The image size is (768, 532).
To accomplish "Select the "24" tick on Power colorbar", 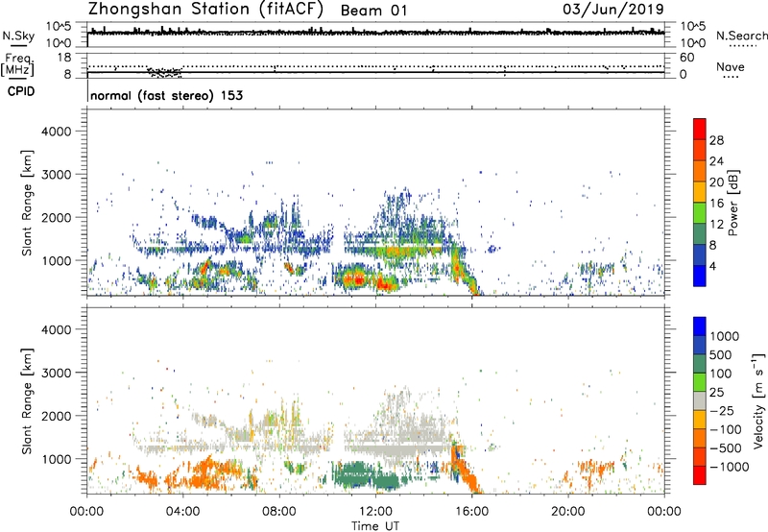I will coord(716,161).
